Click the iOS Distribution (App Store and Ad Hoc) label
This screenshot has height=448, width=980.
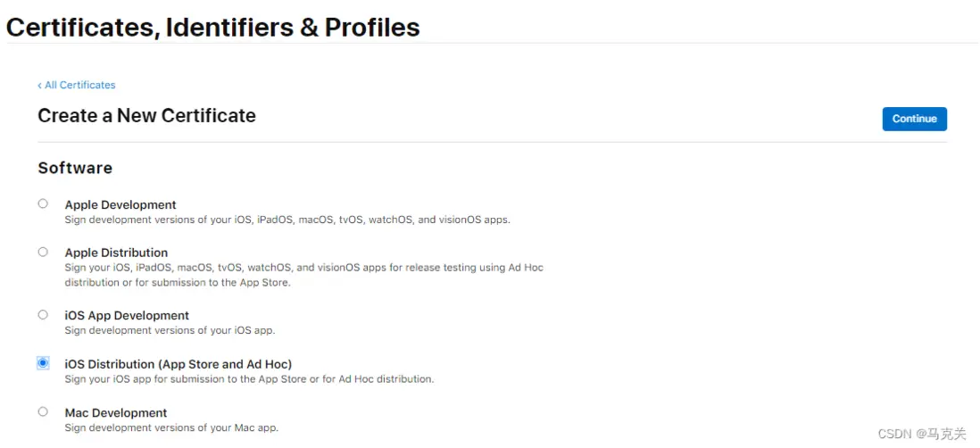point(179,364)
